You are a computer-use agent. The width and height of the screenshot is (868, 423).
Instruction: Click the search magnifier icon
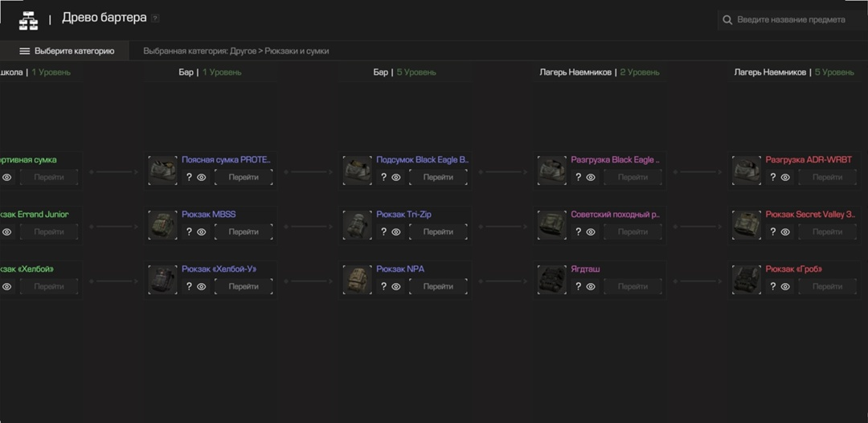pos(727,20)
